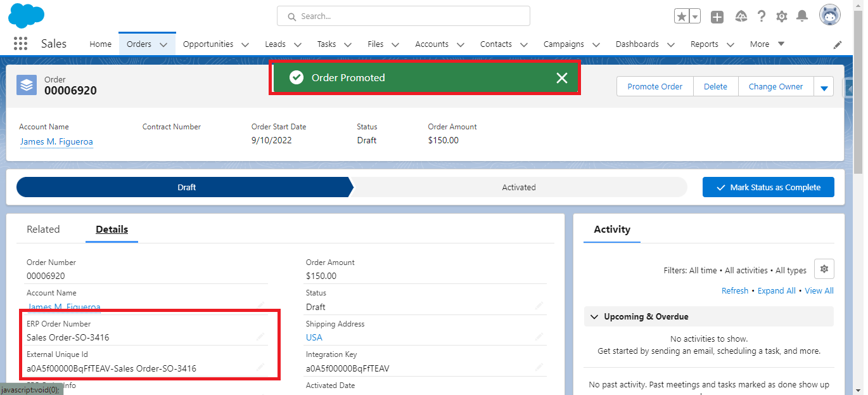Screen dimensions: 868x395
Task: Open James M. Figueroa account link in header
Action: (x=56, y=141)
